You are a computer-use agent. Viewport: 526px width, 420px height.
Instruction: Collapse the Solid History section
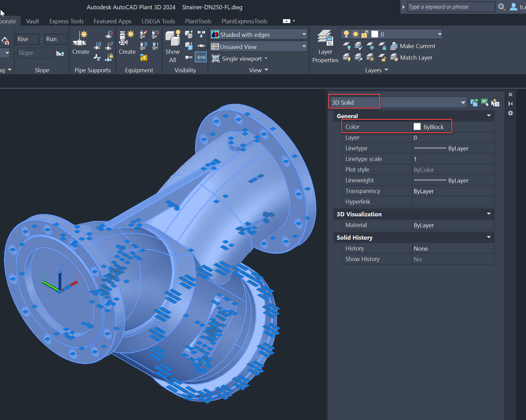[489, 237]
